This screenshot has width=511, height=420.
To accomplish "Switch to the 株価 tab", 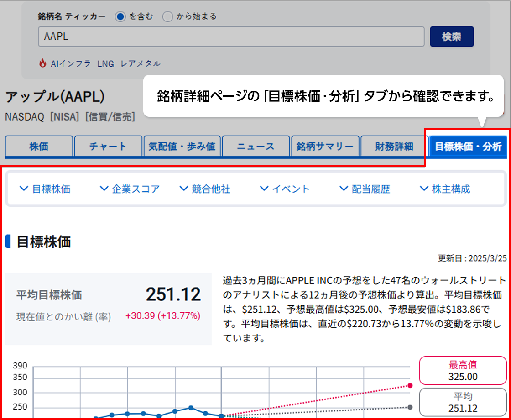I will point(39,147).
